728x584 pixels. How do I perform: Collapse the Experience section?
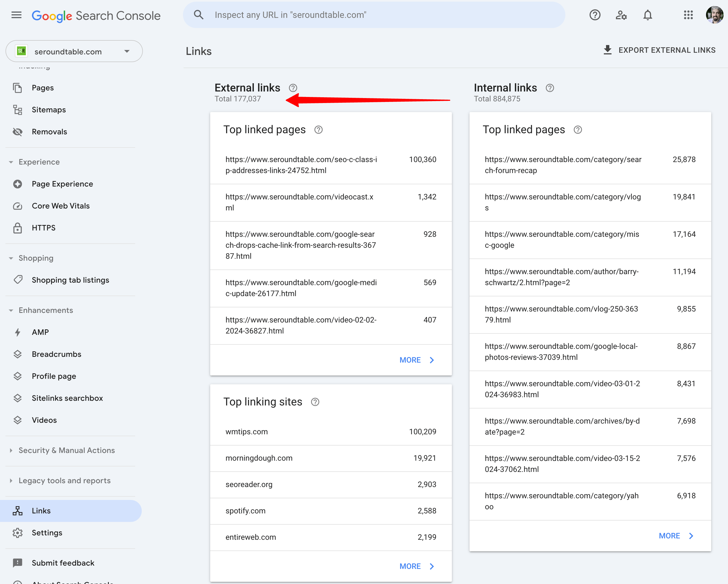11,162
